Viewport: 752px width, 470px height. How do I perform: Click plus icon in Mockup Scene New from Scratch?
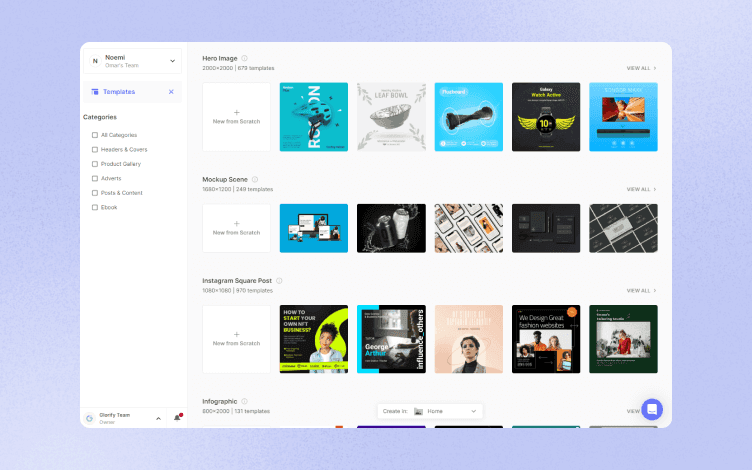pyautogui.click(x=236, y=223)
